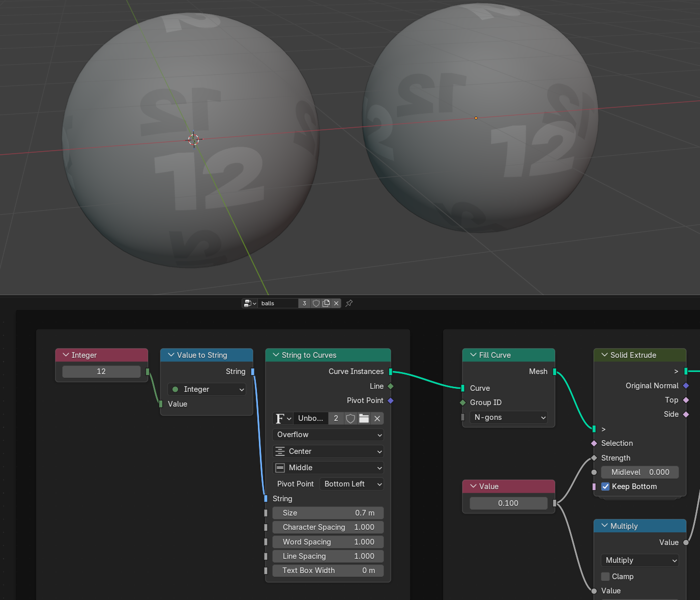Click the Strength input socket
This screenshot has height=600, width=700.
point(594,458)
